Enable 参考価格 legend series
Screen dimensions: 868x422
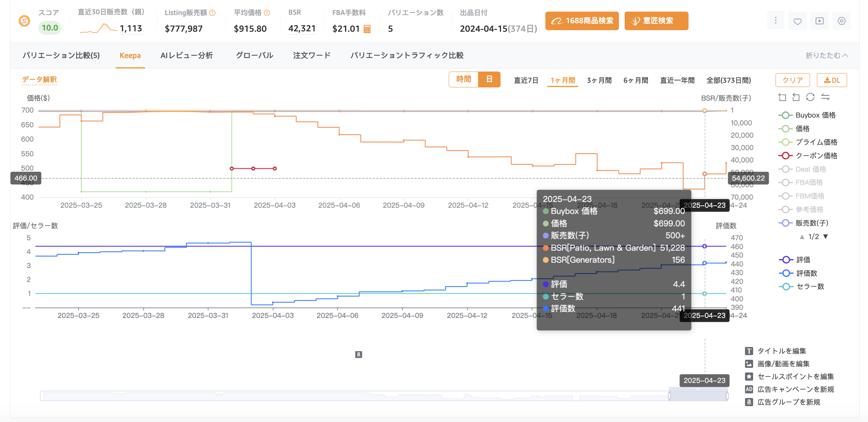pos(801,210)
